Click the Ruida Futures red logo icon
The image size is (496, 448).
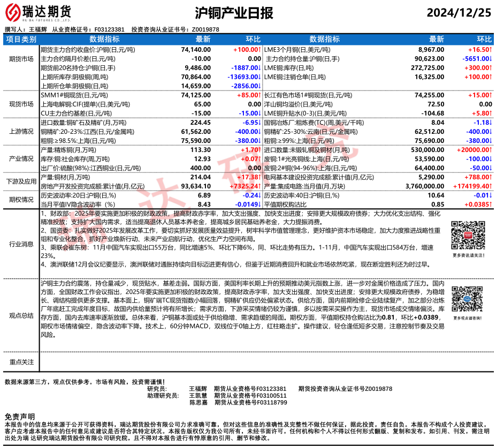[16, 13]
